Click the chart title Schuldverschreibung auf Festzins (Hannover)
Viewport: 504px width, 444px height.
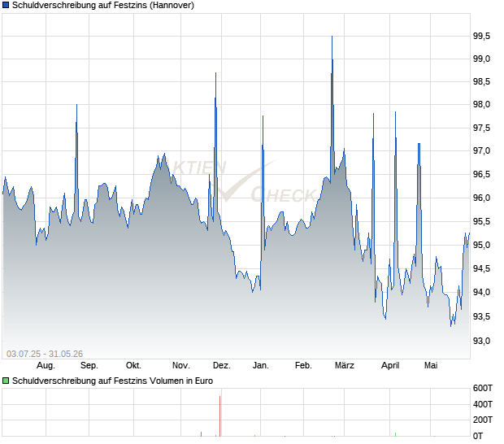103,5
